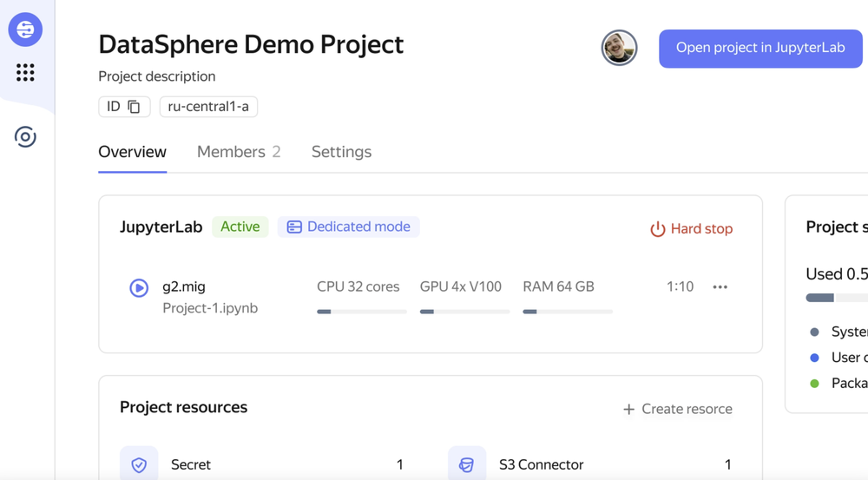Click the CPU 32 cores label

tap(358, 286)
